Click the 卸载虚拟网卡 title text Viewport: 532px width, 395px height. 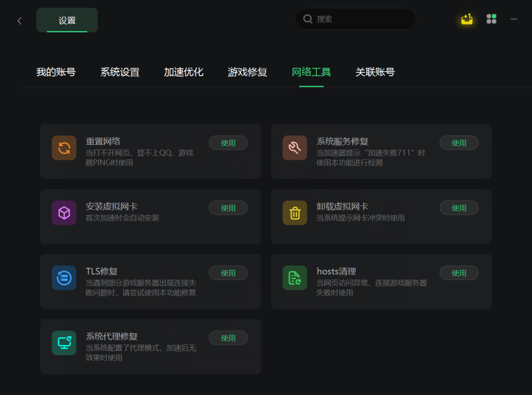pyautogui.click(x=342, y=206)
